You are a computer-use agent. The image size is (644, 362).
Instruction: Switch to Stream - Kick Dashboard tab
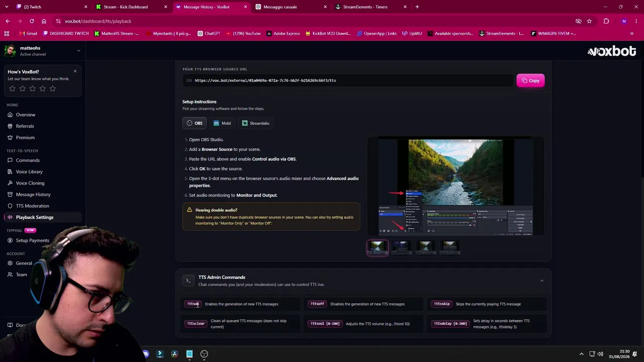(x=130, y=7)
